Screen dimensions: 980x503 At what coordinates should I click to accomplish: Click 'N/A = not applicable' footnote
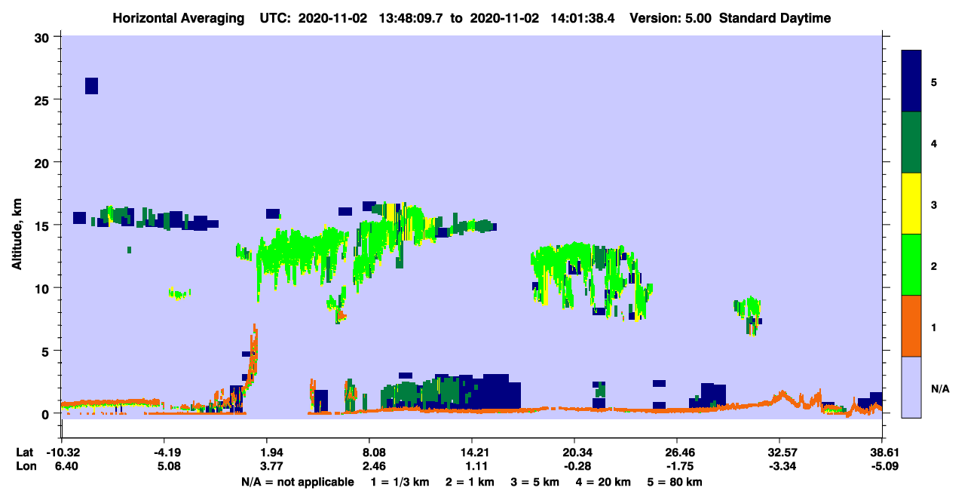(x=298, y=482)
